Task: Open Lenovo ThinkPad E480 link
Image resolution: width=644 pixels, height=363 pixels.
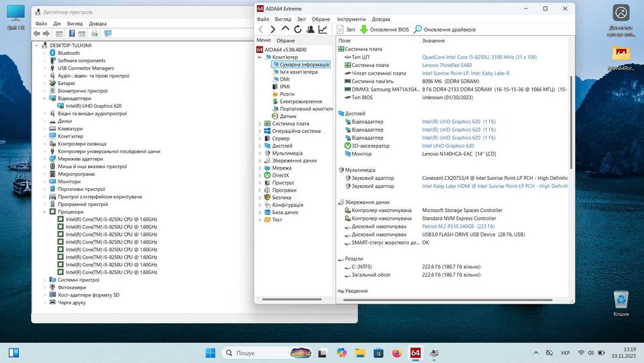Action: [x=448, y=65]
